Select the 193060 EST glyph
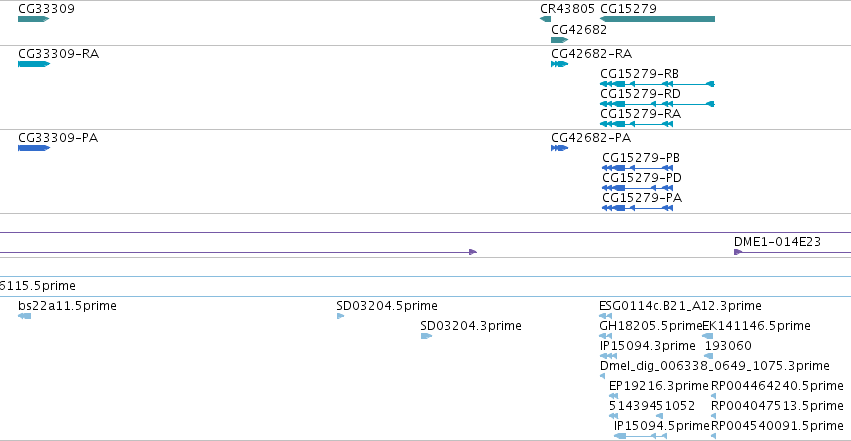This screenshot has height=441, width=851. (709, 356)
